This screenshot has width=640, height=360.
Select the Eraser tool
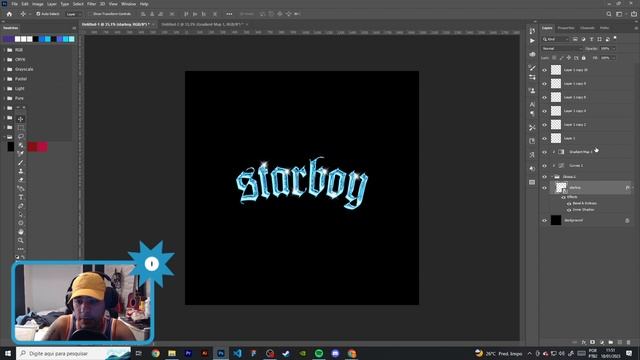tap(20, 180)
